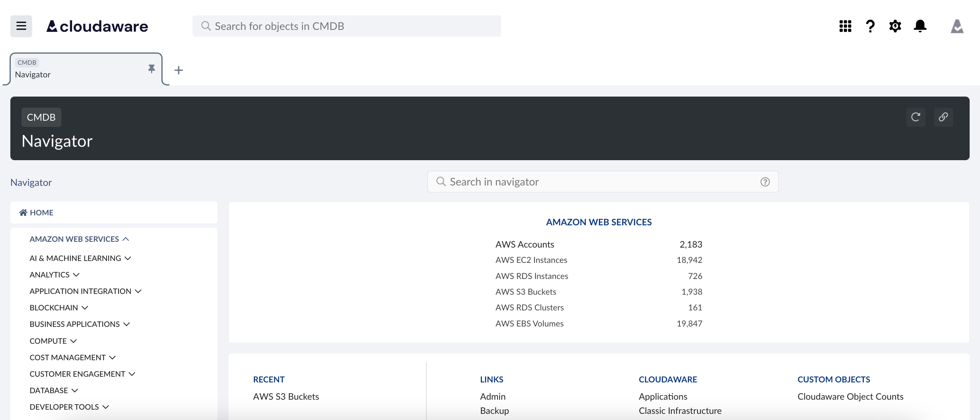Open AWS S3 Buckets in summary
The height and width of the screenshot is (420, 980).
coord(526,292)
